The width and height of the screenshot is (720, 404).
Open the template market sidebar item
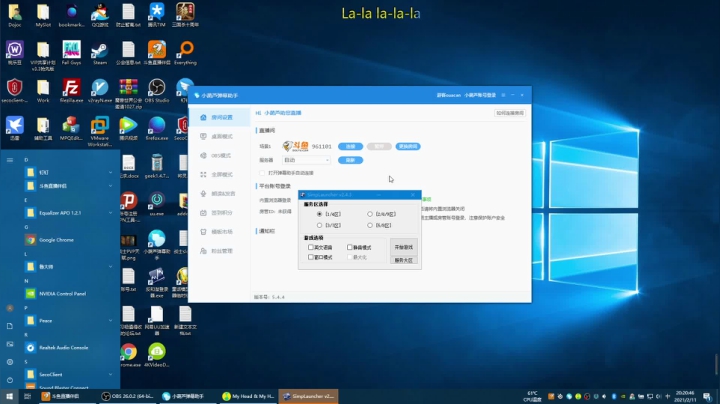tap(219, 232)
